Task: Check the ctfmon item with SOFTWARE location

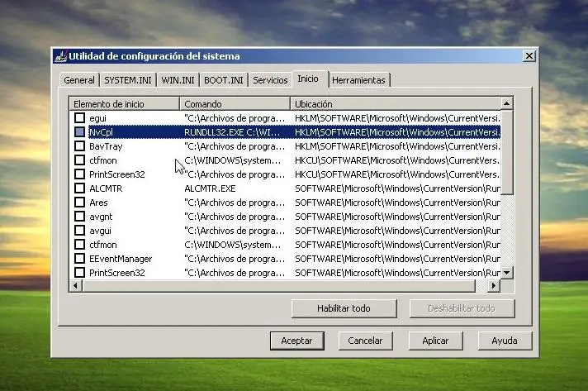Action: pos(79,245)
